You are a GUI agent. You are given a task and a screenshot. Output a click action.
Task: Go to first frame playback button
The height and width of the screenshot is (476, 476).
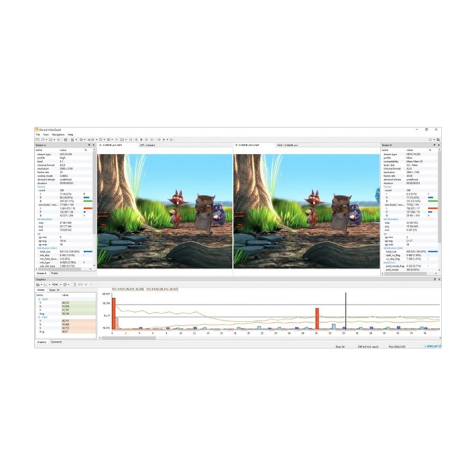[x=131, y=139]
